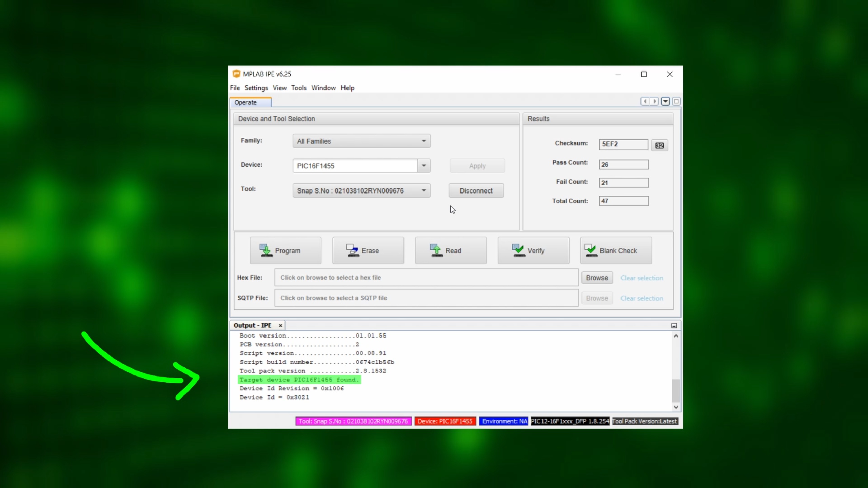868x488 pixels.
Task: Open the Settings menu
Action: [x=256, y=88]
